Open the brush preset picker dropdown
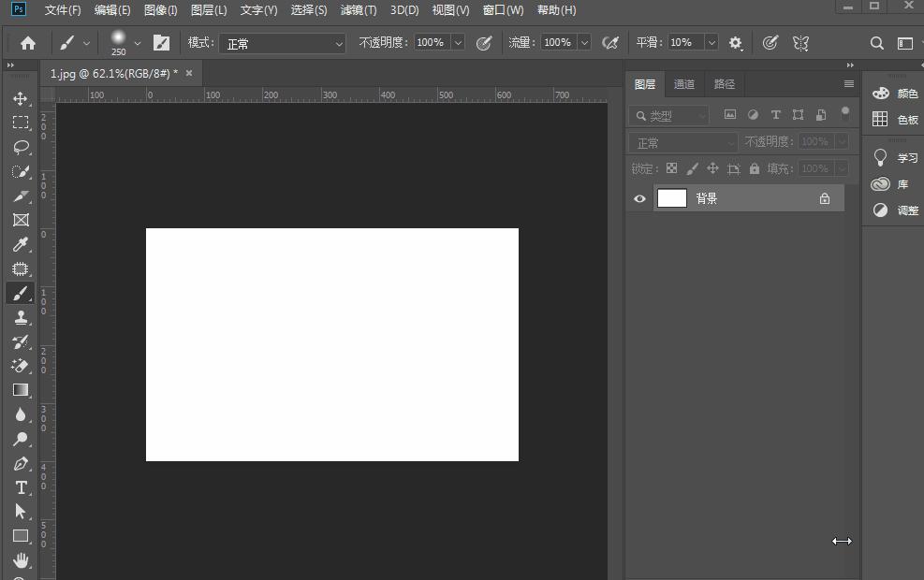Screen dimensions: 924x580 click(138, 42)
